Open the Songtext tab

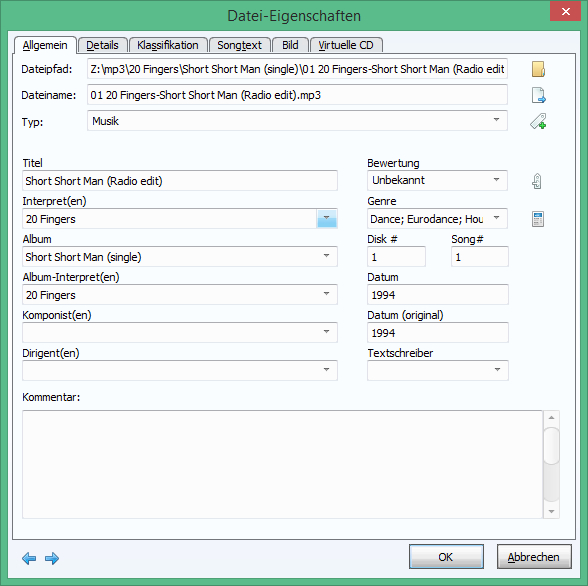point(240,45)
